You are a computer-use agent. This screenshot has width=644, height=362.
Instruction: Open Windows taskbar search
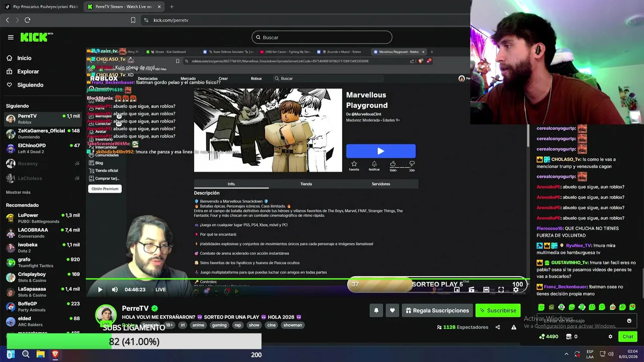[x=26, y=354]
